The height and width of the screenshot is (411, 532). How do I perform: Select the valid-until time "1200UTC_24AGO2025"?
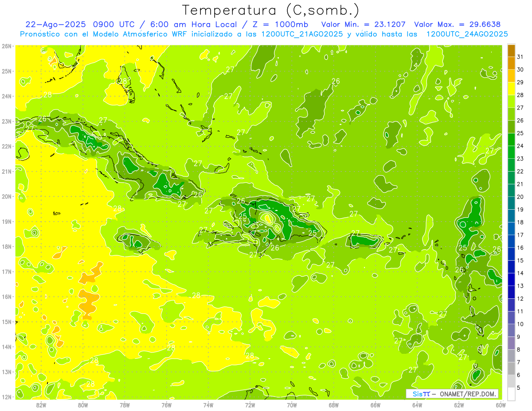pos(467,34)
